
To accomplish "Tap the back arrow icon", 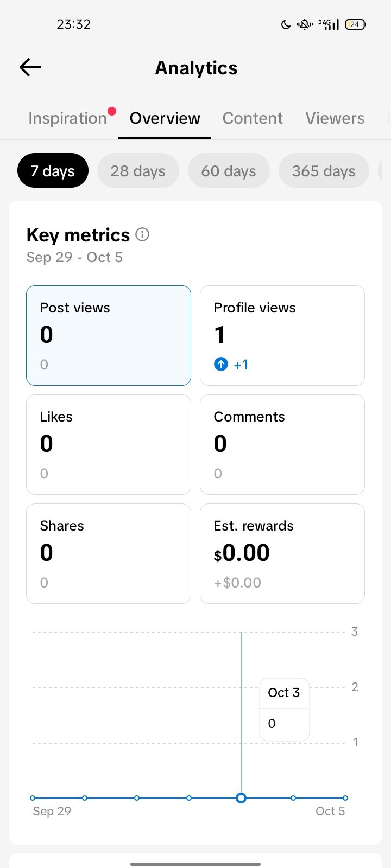I will tap(30, 67).
